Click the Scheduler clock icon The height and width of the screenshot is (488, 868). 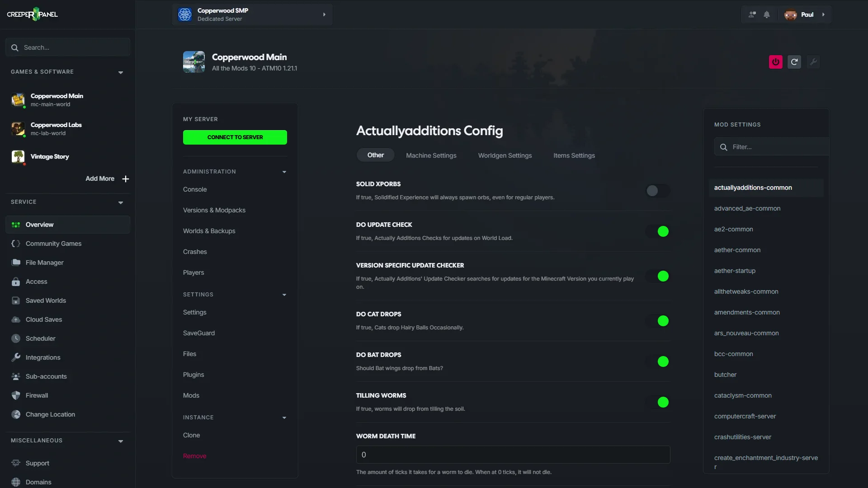[16, 338]
